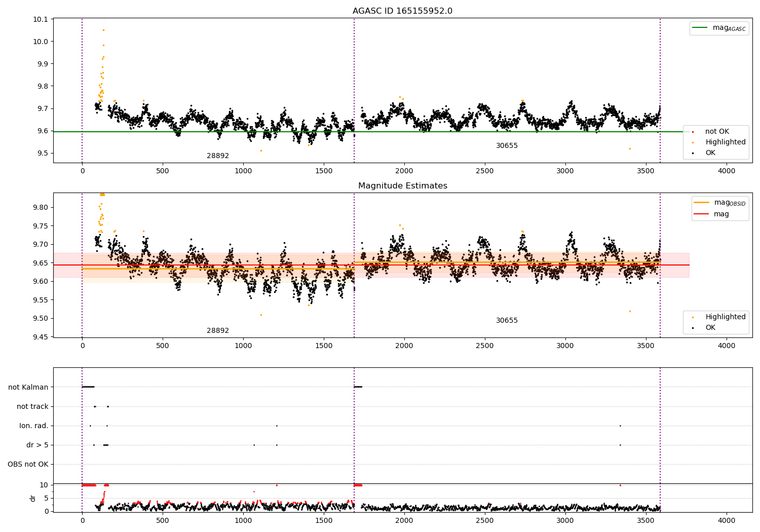Click y-tick '9.8' on the top plot
The width and height of the screenshot is (760, 532).
pos(43,86)
